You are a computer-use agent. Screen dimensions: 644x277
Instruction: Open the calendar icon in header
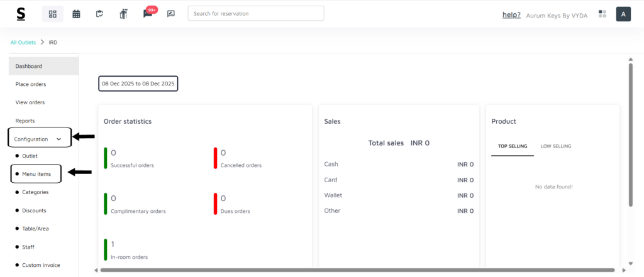pyautogui.click(x=76, y=14)
